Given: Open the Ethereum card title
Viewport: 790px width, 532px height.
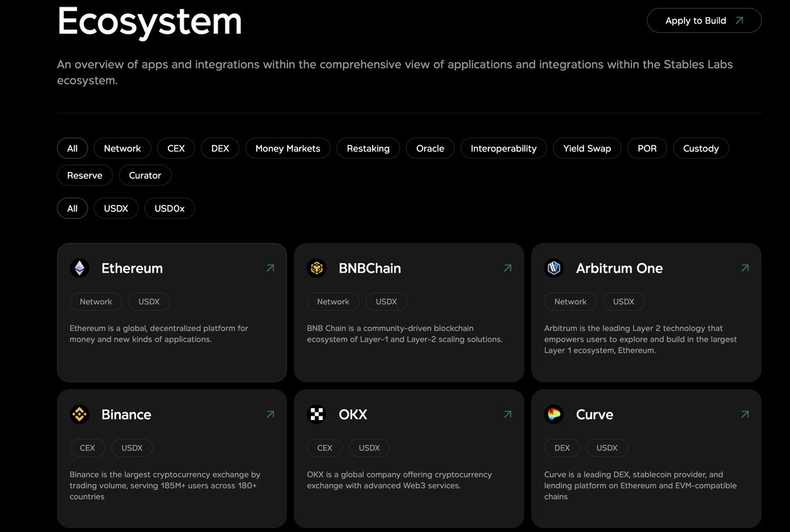Looking at the screenshot, I should (132, 268).
